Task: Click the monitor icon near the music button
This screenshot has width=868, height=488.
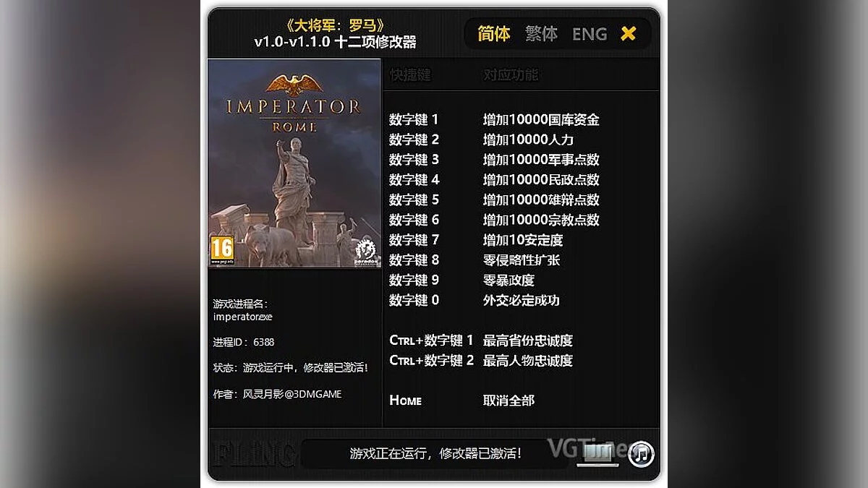Action: point(597,455)
